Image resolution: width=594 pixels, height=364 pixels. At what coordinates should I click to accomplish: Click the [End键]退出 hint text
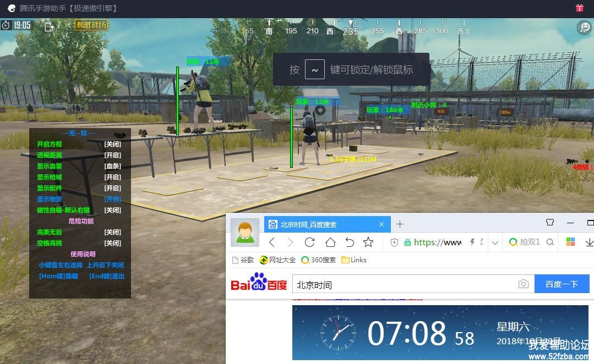pyautogui.click(x=107, y=276)
